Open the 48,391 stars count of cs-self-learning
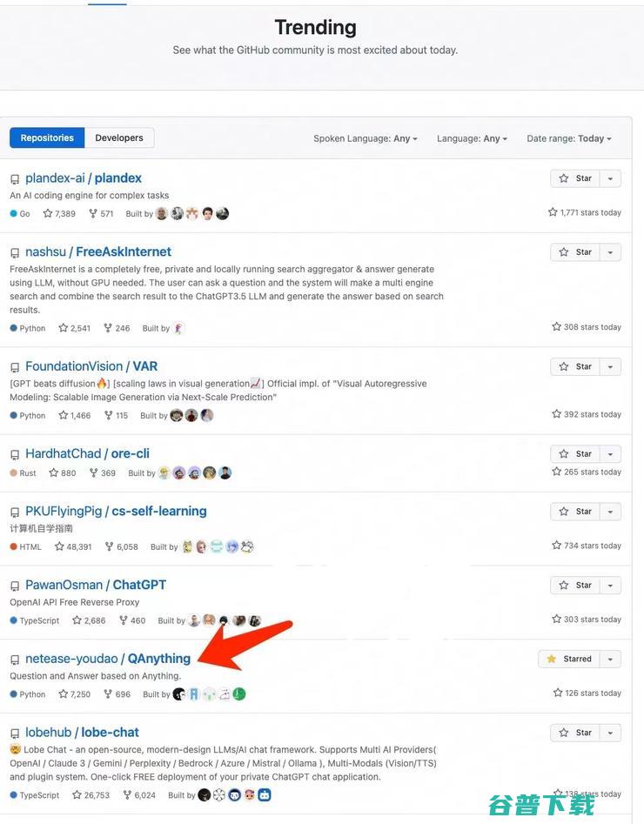This screenshot has width=644, height=824. (x=73, y=546)
